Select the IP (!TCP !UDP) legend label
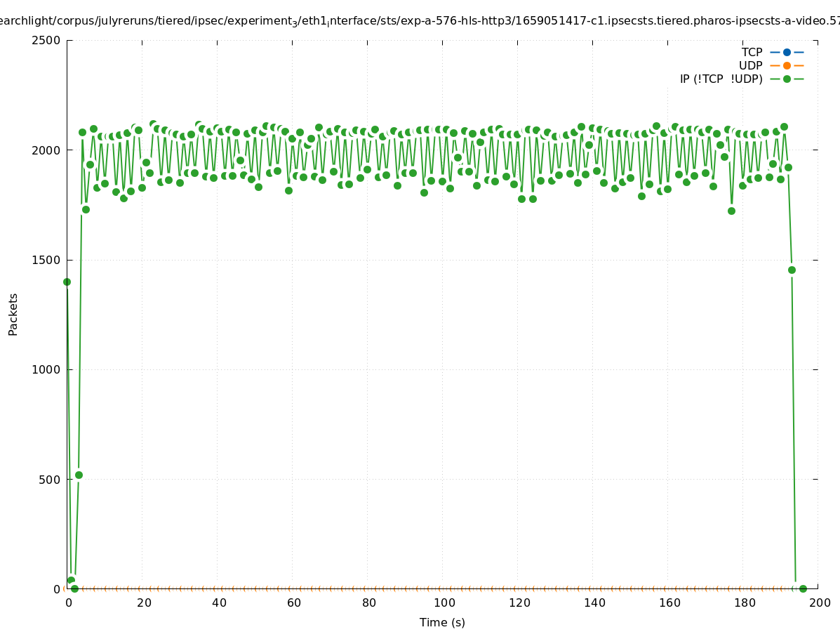The width and height of the screenshot is (840, 632). (x=721, y=79)
